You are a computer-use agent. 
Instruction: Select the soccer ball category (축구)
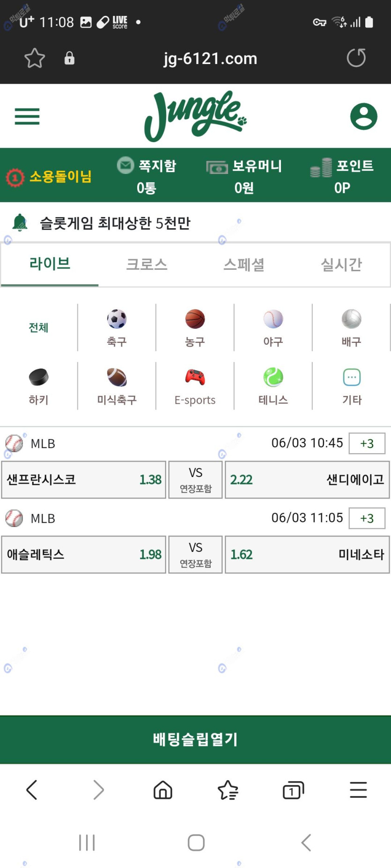tap(117, 327)
